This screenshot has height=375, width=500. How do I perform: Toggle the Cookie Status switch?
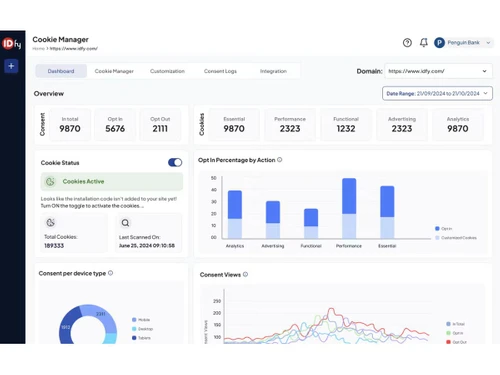175,162
